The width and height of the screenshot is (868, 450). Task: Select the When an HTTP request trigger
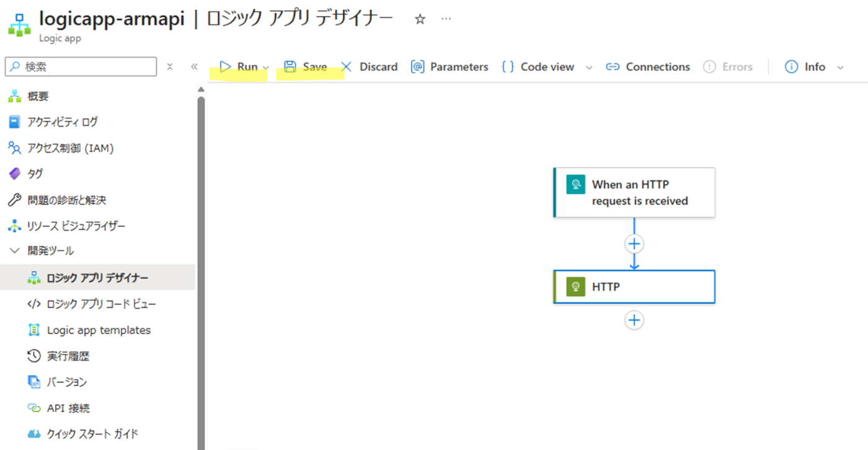coord(634,192)
